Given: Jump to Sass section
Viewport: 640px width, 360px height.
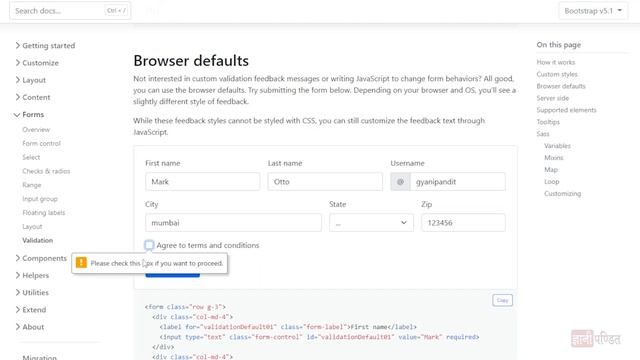Looking at the screenshot, I should point(543,134).
